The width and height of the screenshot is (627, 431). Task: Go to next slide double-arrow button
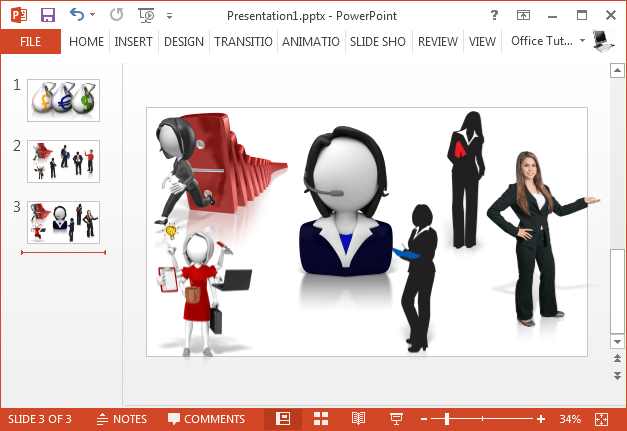pos(617,375)
